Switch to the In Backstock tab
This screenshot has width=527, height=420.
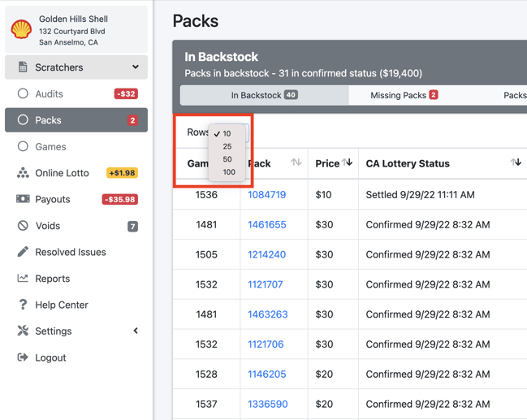pos(264,95)
